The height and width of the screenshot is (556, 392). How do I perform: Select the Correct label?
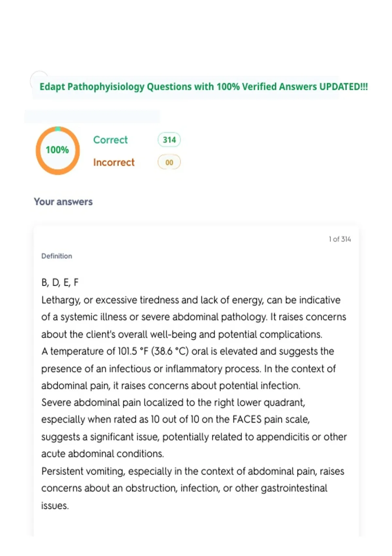(x=110, y=140)
